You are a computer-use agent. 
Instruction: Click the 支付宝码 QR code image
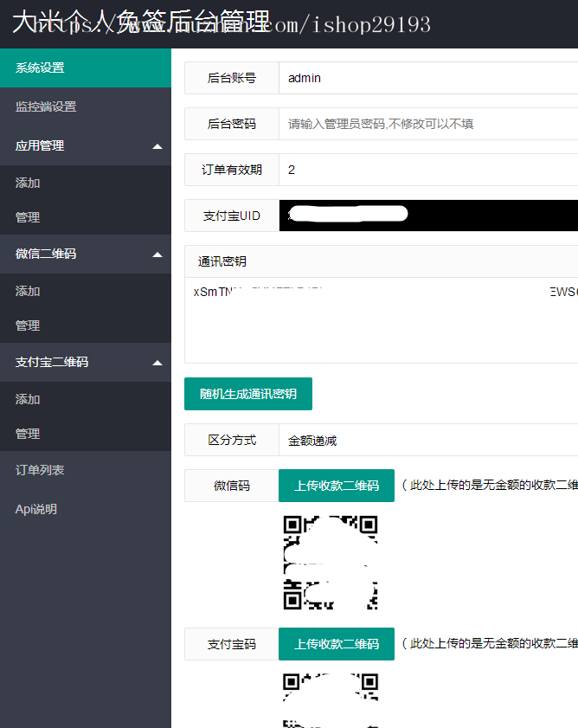tap(331, 700)
